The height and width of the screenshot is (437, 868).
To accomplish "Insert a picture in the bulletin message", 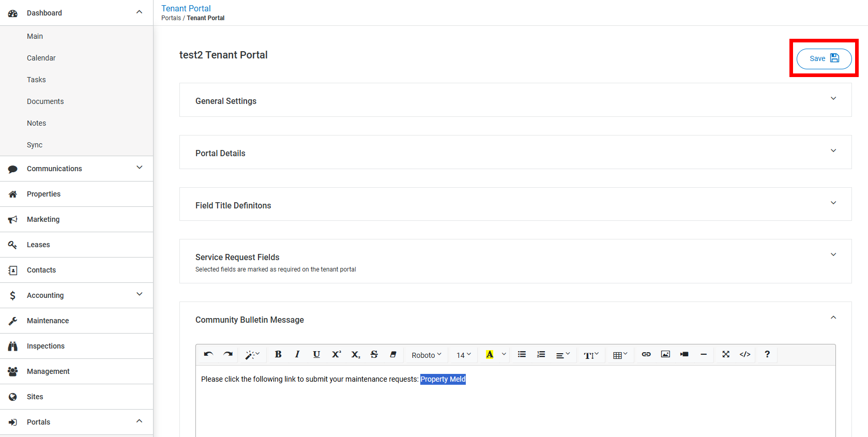I will pos(665,354).
